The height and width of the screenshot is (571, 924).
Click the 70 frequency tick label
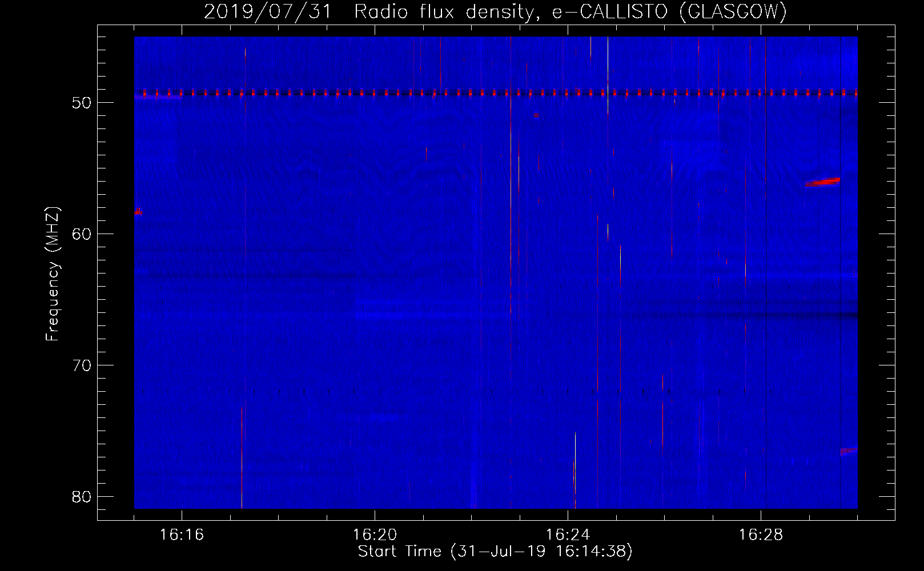(82, 365)
